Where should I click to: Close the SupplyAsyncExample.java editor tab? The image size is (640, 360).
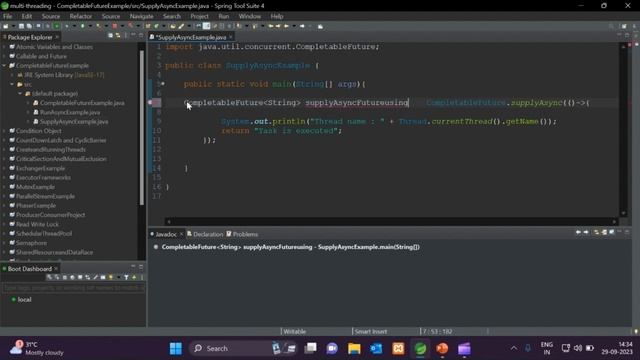[x=231, y=37]
